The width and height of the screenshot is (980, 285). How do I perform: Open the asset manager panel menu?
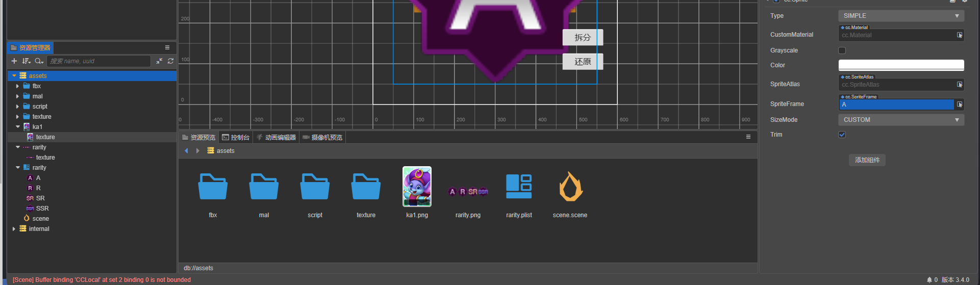(167, 47)
